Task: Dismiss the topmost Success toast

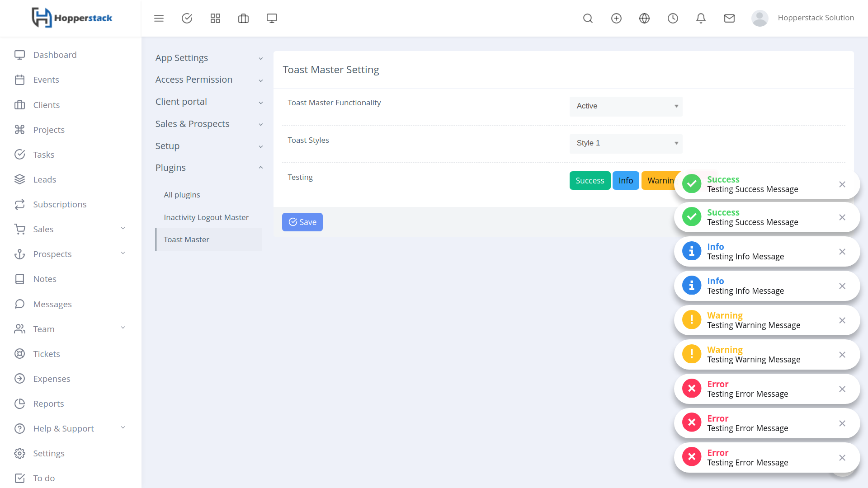Action: [842, 184]
